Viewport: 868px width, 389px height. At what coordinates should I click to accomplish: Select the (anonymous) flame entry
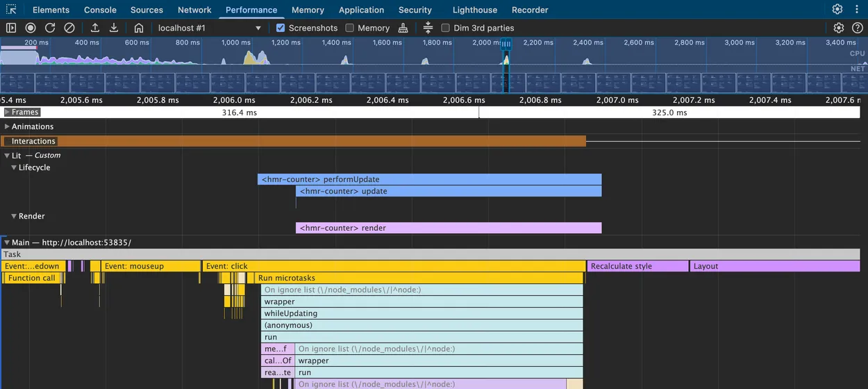pos(422,325)
